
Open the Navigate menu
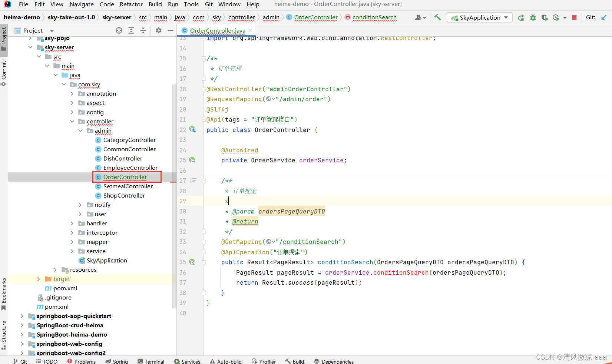(x=82, y=4)
